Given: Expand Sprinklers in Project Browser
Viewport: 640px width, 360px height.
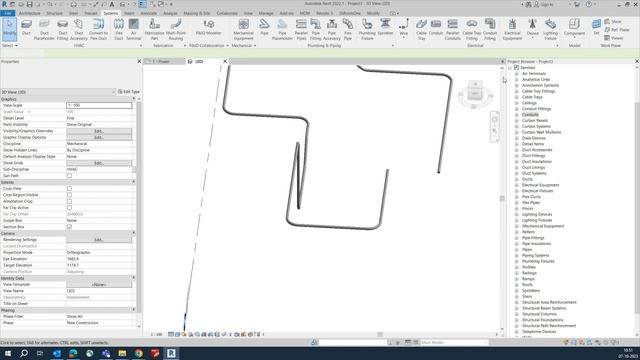Looking at the screenshot, I should pyautogui.click(x=517, y=291).
